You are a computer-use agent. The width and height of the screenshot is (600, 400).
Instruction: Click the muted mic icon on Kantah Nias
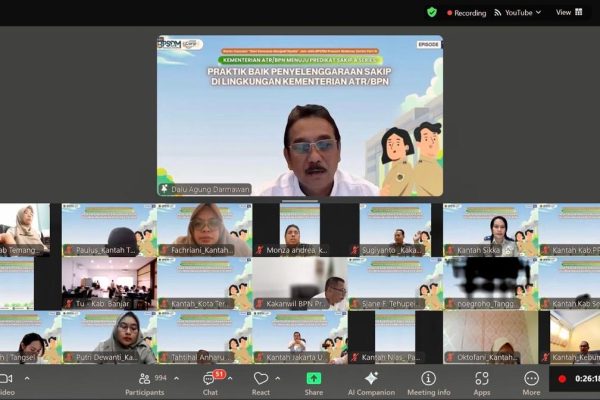pos(355,358)
